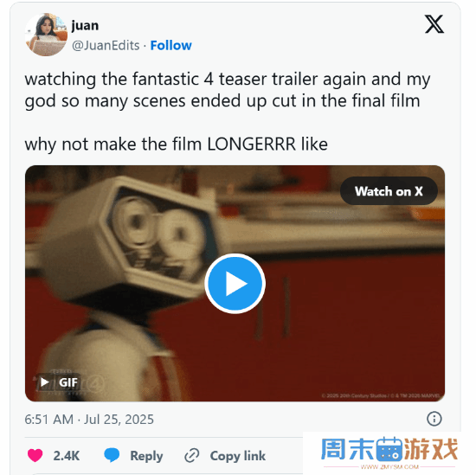Select the Copy link text
Image resolution: width=476 pixels, height=475 pixels.
point(238,456)
